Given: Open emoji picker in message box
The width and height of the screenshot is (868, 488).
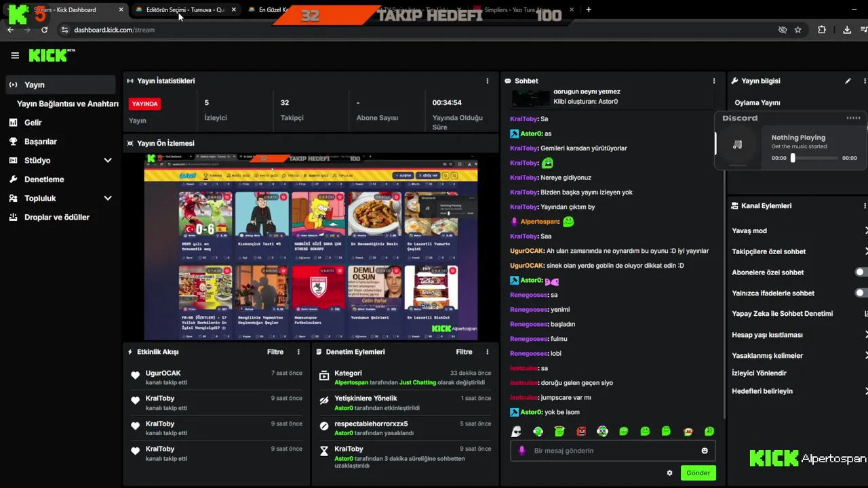Looking at the screenshot, I should (705, 451).
